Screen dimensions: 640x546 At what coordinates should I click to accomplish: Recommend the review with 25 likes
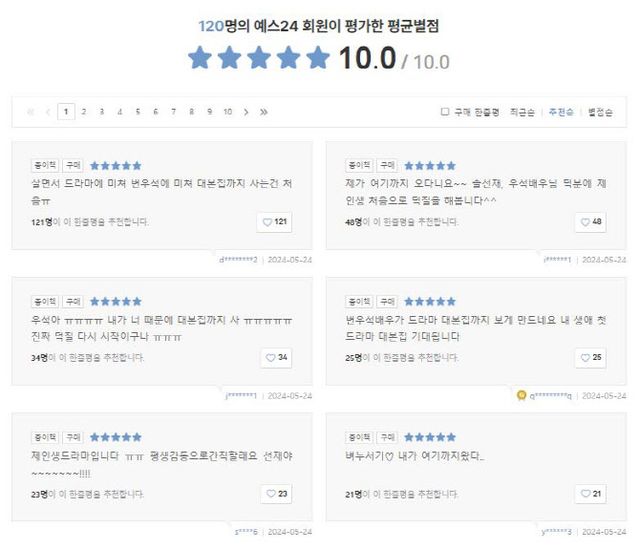click(x=592, y=357)
